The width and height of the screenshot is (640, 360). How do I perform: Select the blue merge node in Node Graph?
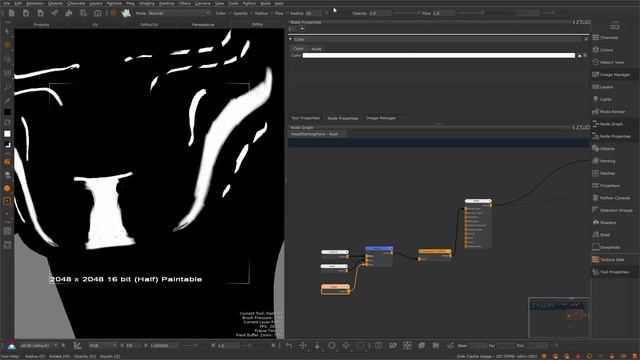(x=379, y=256)
